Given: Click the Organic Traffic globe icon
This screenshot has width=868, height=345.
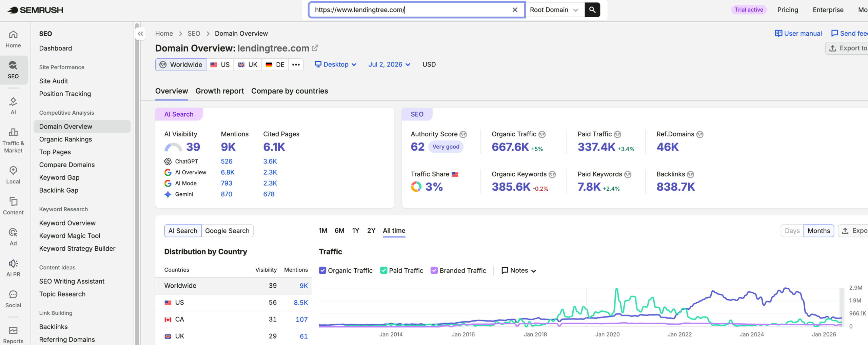Looking at the screenshot, I should [x=542, y=134].
